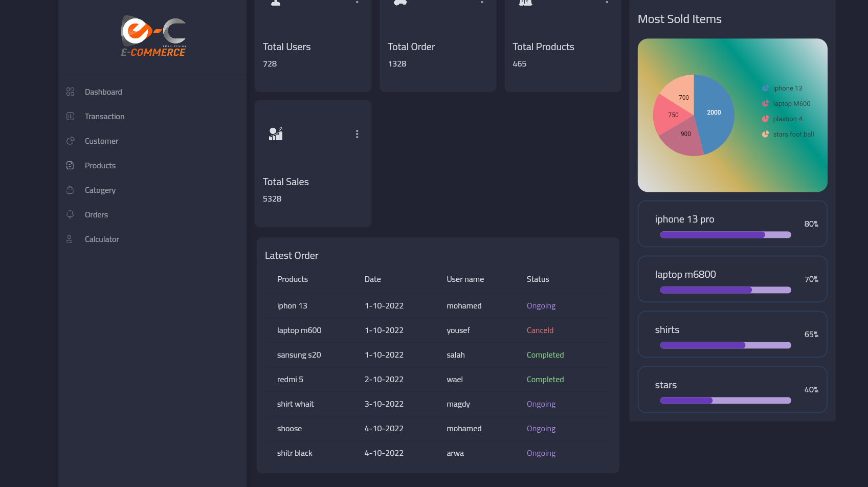
Task: Select the Orders bell icon
Action: point(70,214)
